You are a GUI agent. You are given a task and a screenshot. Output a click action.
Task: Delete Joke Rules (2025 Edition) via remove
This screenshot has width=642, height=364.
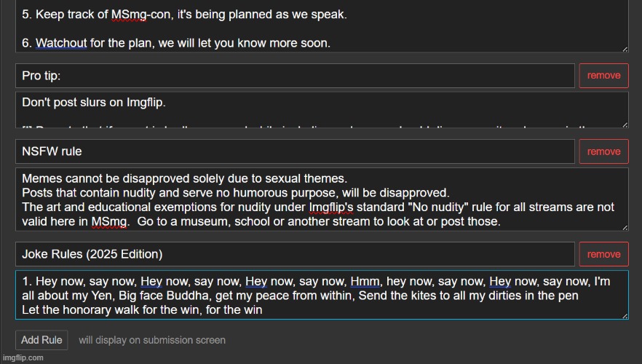click(603, 254)
